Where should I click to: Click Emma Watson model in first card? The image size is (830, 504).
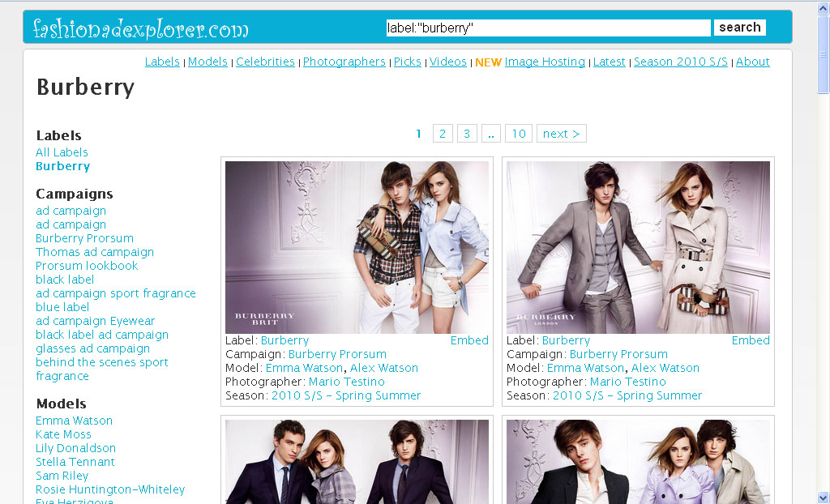pyautogui.click(x=305, y=368)
